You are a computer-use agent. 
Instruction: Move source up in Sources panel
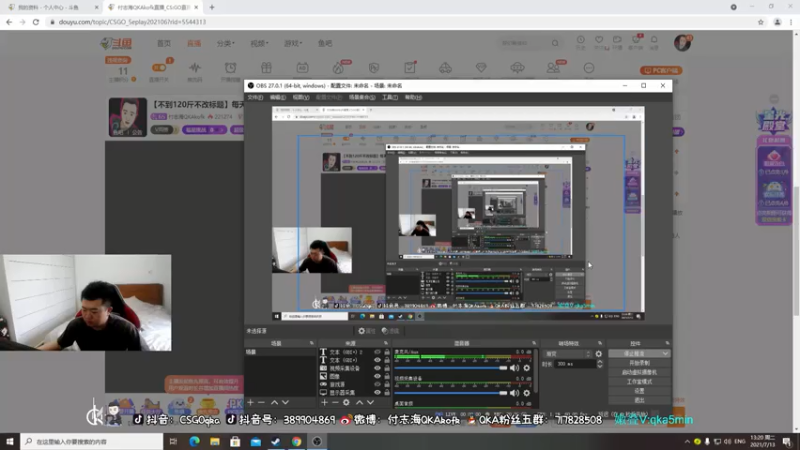(x=360, y=403)
